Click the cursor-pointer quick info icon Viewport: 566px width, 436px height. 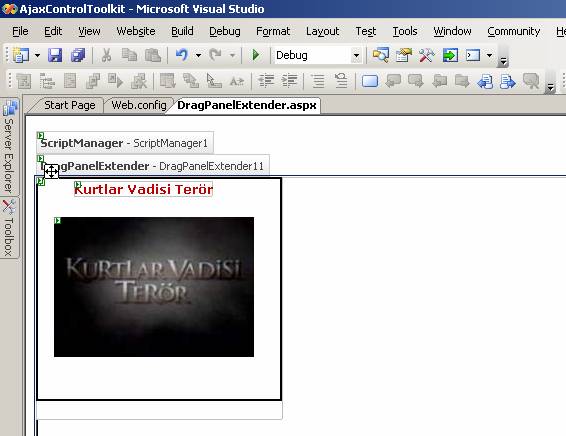pyautogui.click(x=214, y=80)
